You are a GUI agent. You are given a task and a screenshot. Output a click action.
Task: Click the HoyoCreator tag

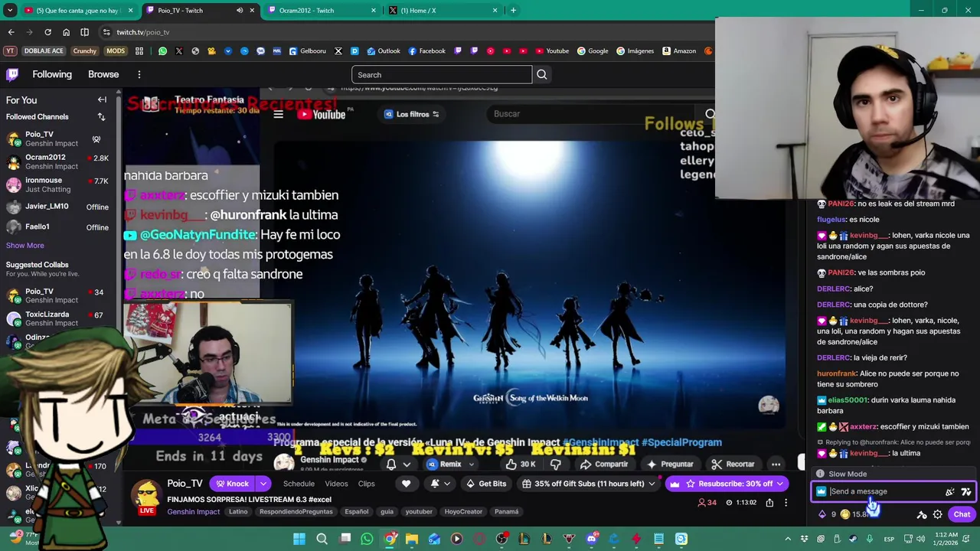463,511
